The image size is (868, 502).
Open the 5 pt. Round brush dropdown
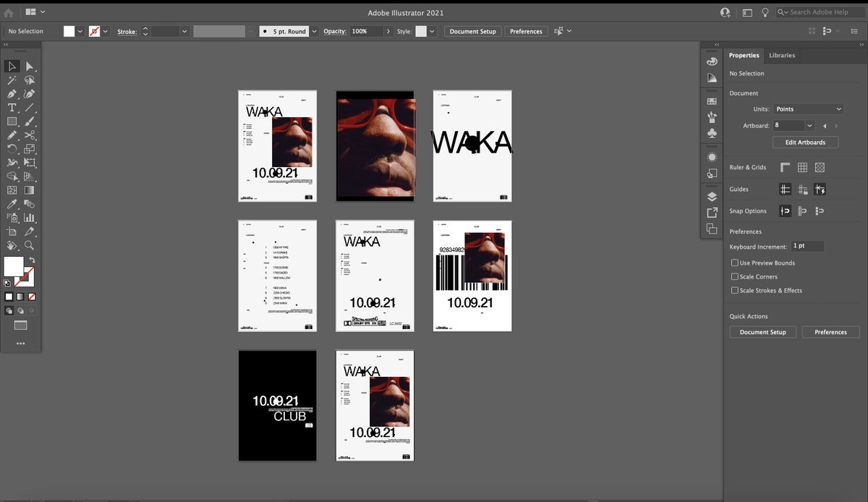[315, 31]
